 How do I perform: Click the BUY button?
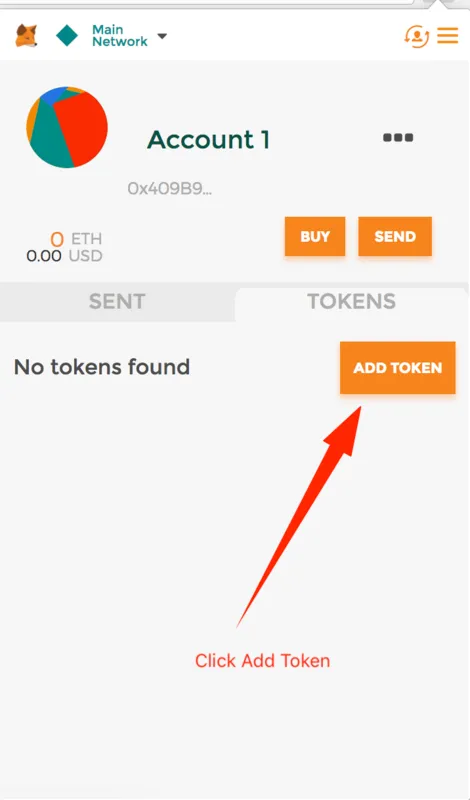pyautogui.click(x=315, y=236)
